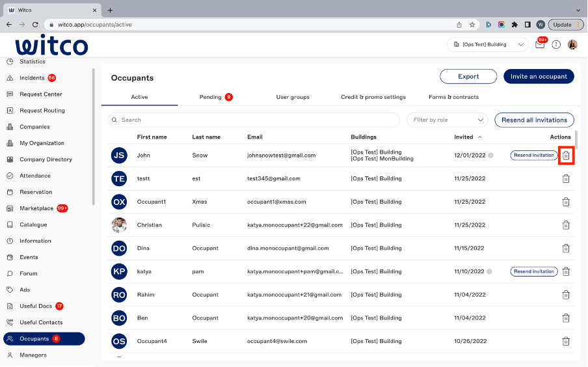Click the info help icon in header
Viewport: 588px width, 367px height.
556,45
